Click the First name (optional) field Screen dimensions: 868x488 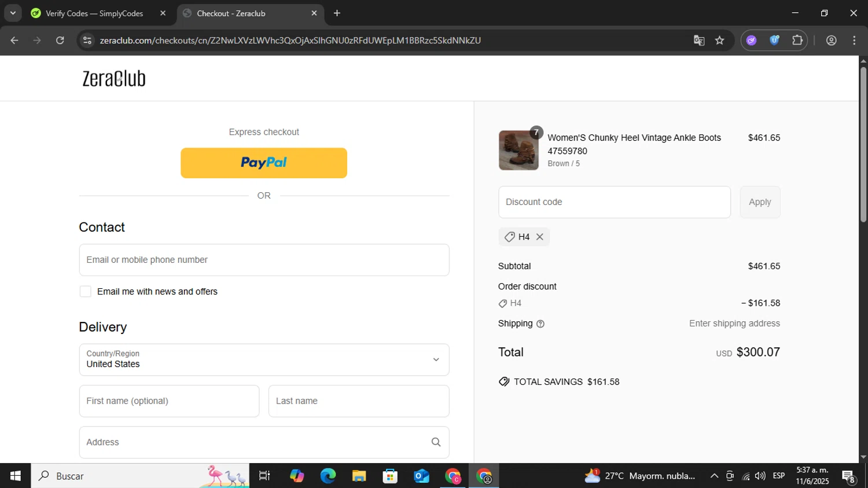point(169,401)
